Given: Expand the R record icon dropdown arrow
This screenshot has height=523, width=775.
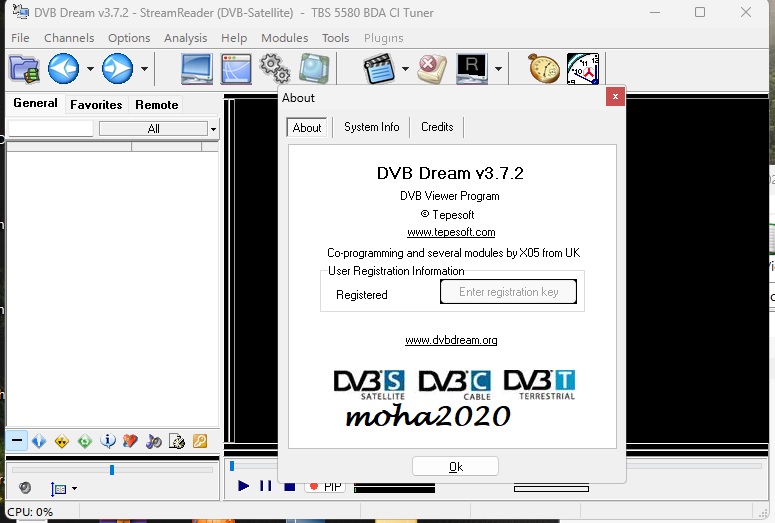Looking at the screenshot, I should coord(498,69).
